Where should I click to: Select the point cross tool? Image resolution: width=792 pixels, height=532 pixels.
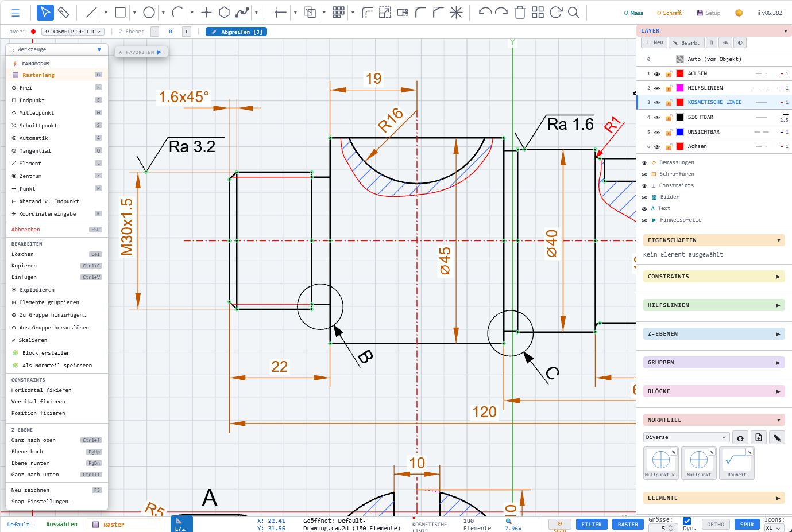[x=206, y=13]
